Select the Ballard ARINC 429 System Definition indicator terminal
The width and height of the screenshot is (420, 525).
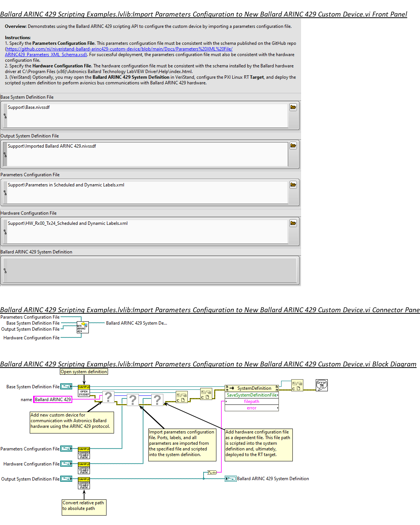point(231,479)
